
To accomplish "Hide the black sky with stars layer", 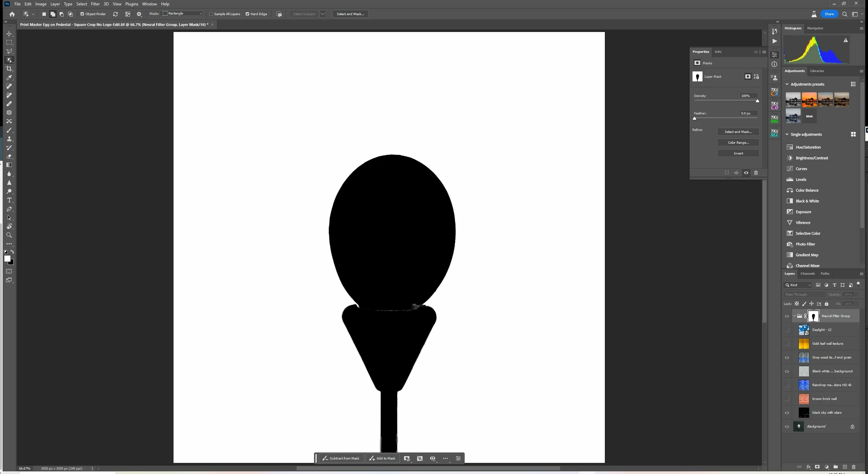I will tap(787, 413).
